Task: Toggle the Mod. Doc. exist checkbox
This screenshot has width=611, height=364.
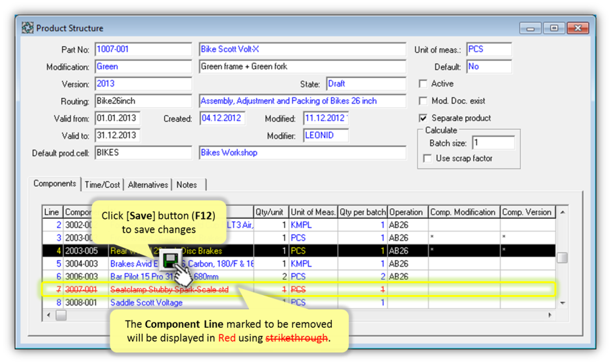Action: click(423, 101)
